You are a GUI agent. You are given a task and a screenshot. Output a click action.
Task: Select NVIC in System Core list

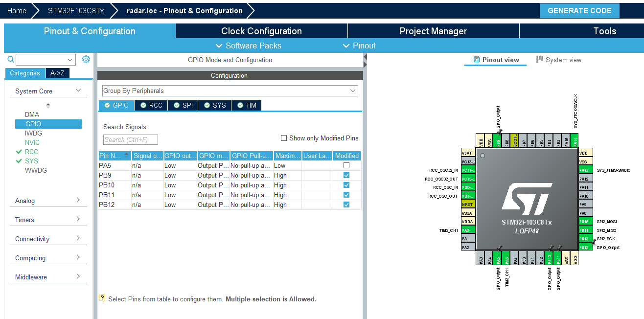point(32,142)
